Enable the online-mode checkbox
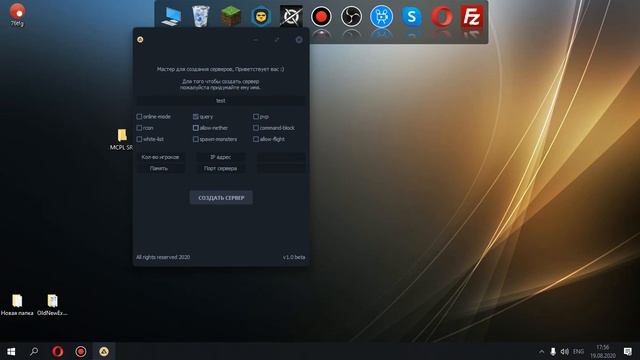Viewport: 640px width, 360px height. coord(139,117)
